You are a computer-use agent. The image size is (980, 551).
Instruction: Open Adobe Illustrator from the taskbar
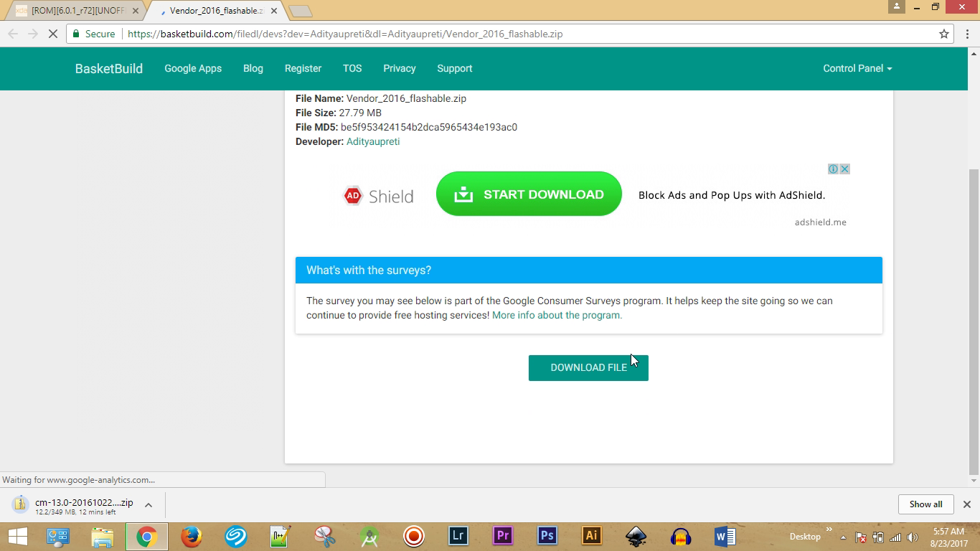[x=592, y=536]
